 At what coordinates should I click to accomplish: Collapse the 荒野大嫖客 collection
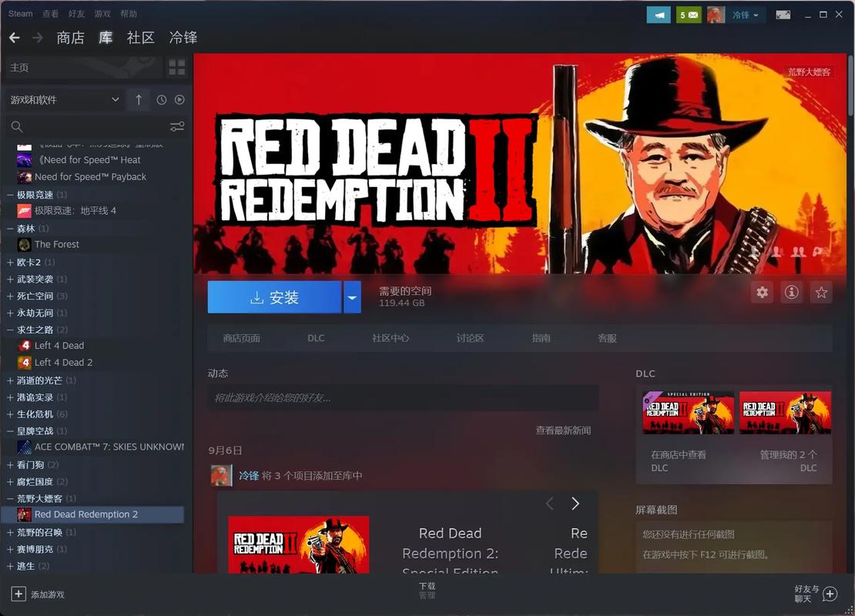coord(10,499)
